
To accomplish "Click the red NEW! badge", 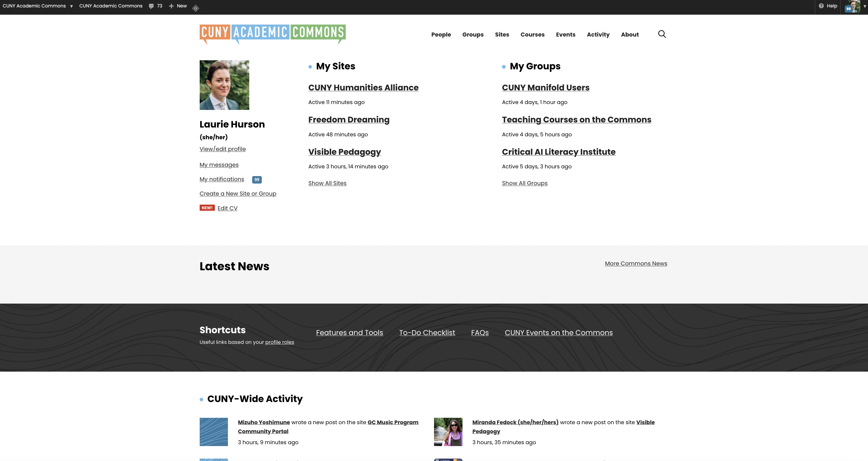I will tap(207, 208).
